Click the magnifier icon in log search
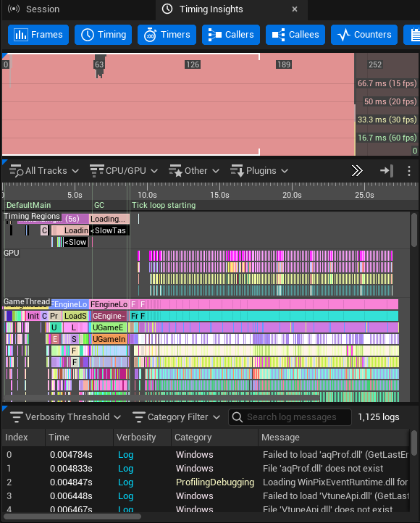The width and height of the screenshot is (420, 523). pyautogui.click(x=238, y=417)
